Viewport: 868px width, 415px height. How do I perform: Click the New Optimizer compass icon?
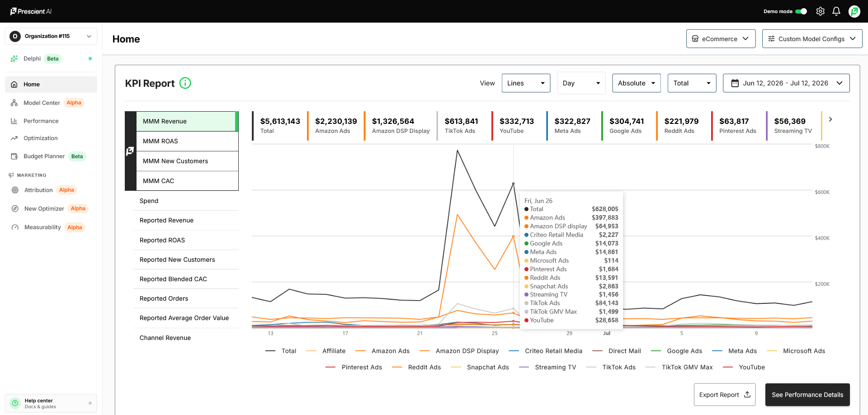click(x=15, y=209)
